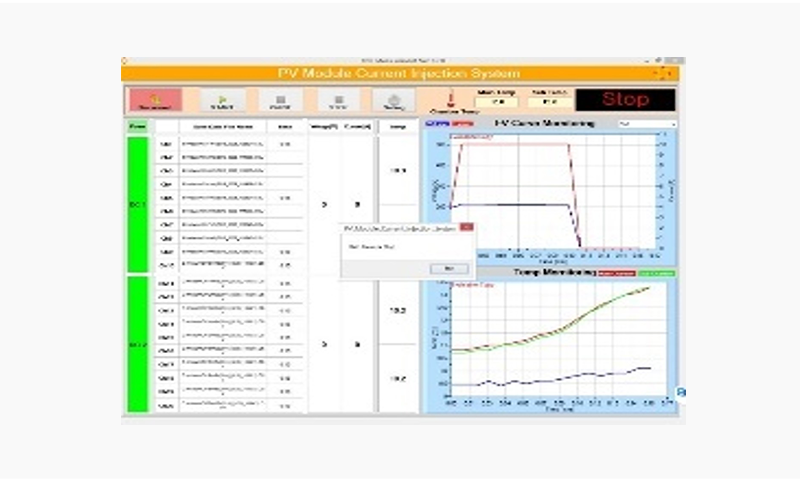This screenshot has width=800, height=479.
Task: Click the orange icon at title banner right
Action: [661, 73]
